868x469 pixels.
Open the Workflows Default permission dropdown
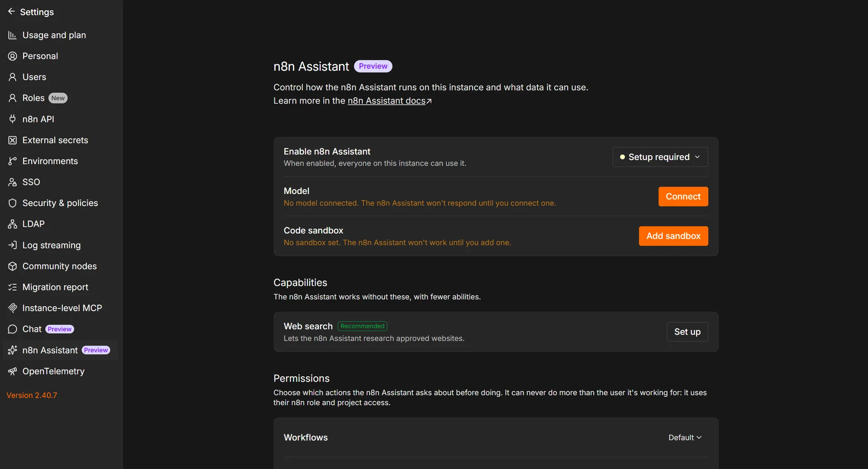pos(685,437)
